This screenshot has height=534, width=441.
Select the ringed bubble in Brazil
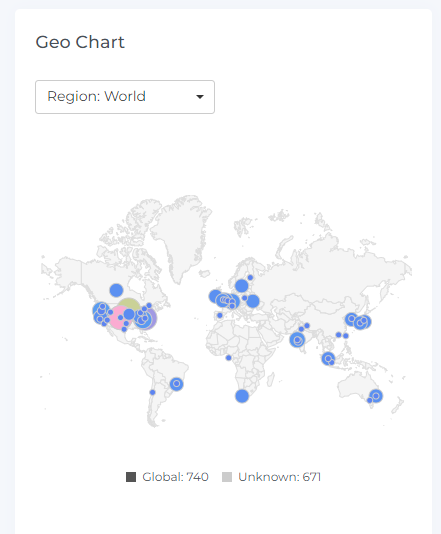click(x=176, y=384)
